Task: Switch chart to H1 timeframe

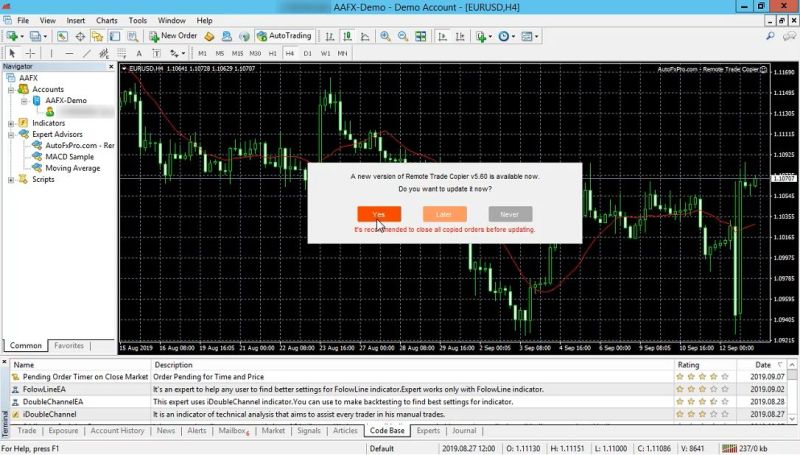Action: [x=273, y=53]
